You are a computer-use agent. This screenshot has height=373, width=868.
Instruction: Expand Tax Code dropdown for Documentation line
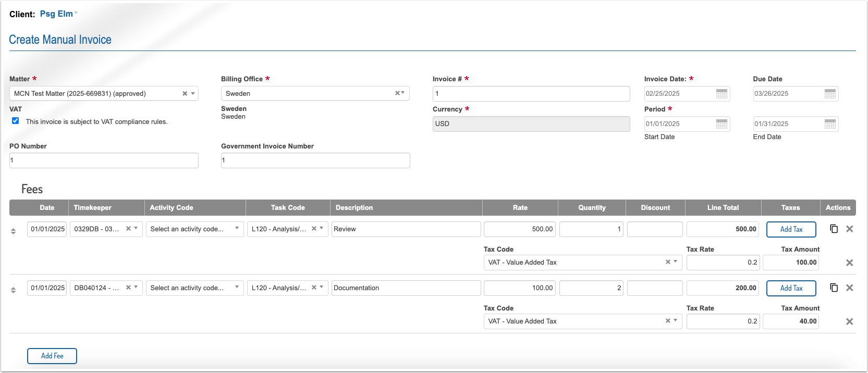(x=676, y=321)
